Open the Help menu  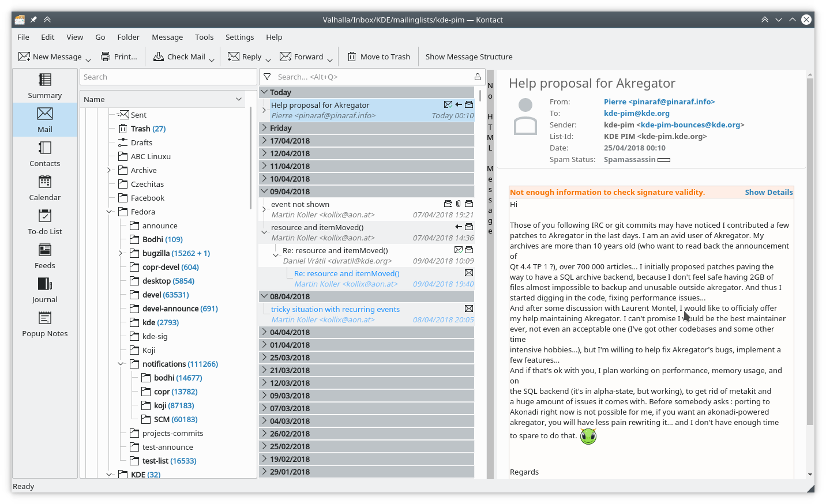click(x=274, y=37)
